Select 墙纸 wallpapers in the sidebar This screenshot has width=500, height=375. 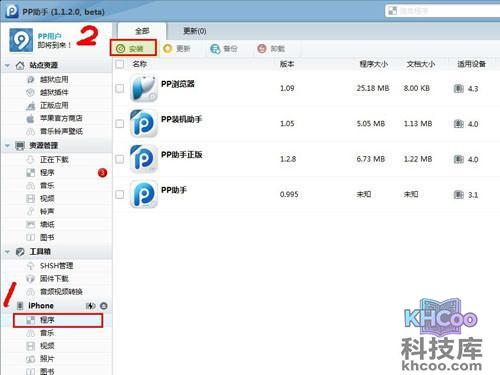pyautogui.click(x=47, y=224)
